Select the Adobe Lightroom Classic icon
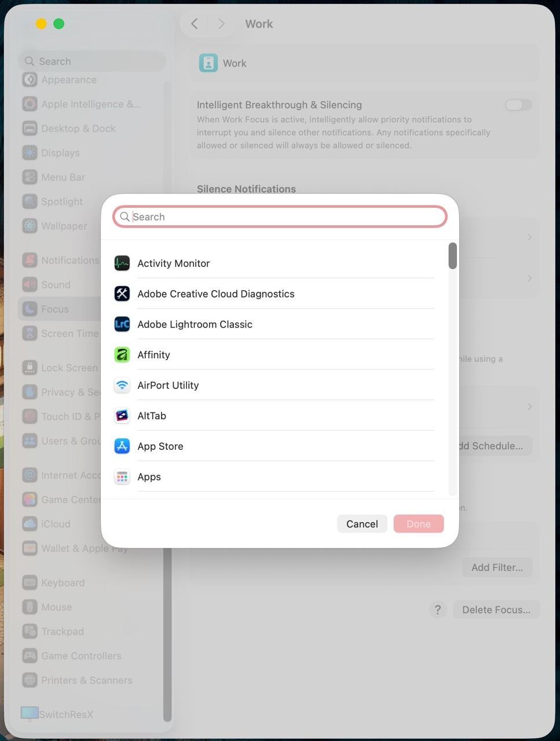 coord(122,324)
